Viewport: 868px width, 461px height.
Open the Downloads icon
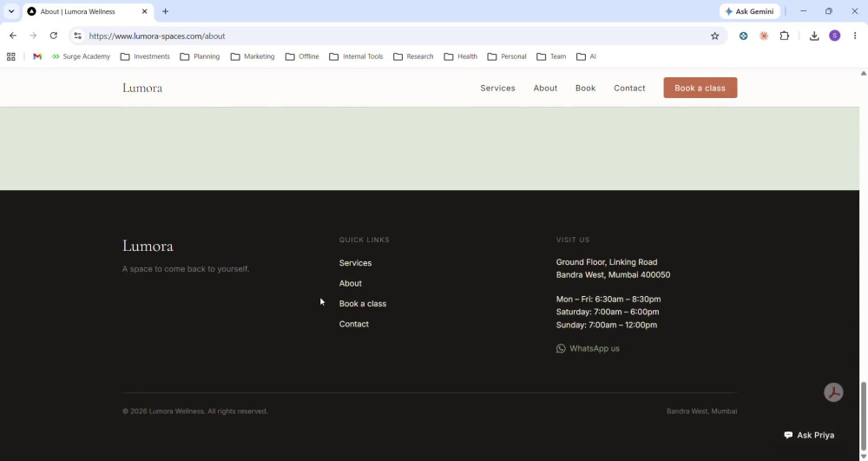814,36
